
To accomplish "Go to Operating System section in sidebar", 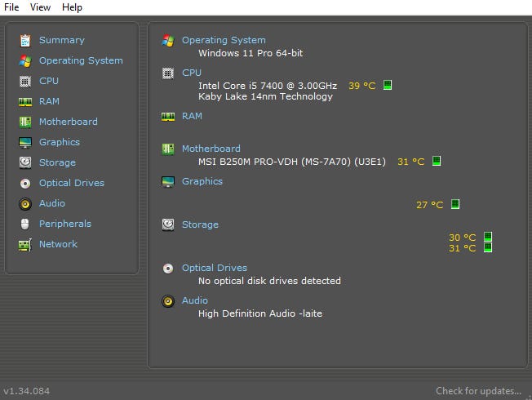I will (81, 60).
